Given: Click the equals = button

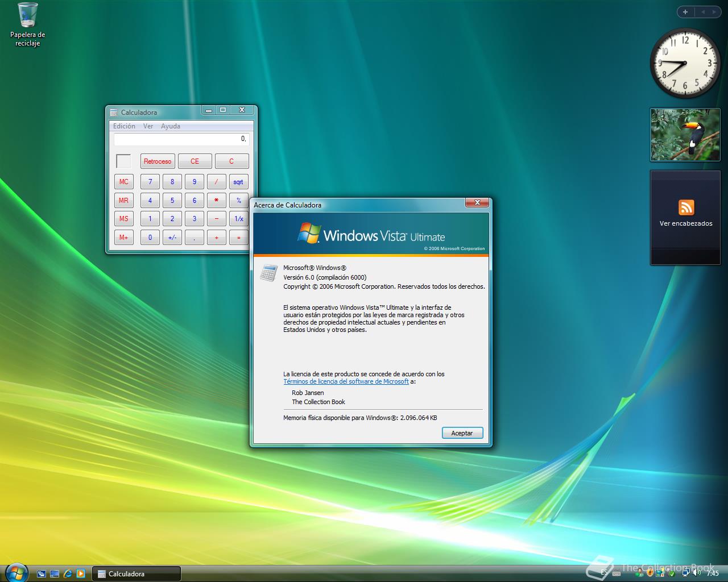Looking at the screenshot, I should point(239,238).
